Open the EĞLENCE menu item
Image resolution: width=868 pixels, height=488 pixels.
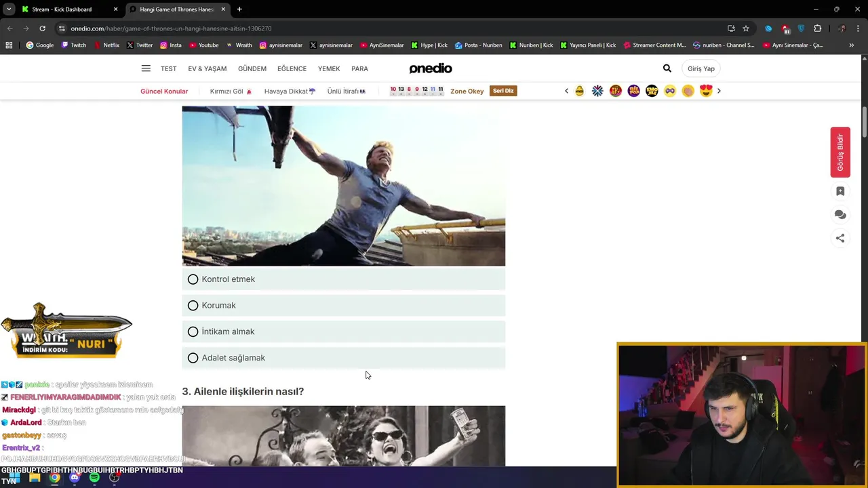(292, 68)
